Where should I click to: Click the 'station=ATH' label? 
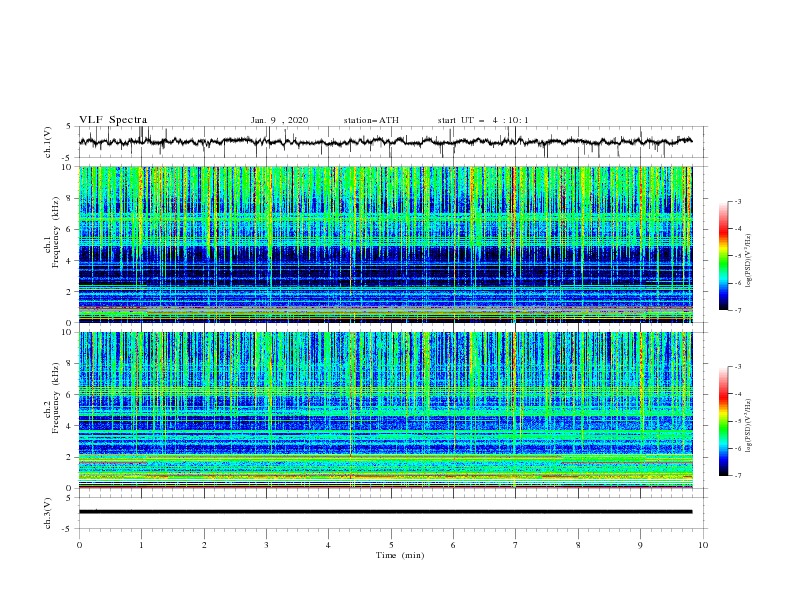click(x=371, y=120)
